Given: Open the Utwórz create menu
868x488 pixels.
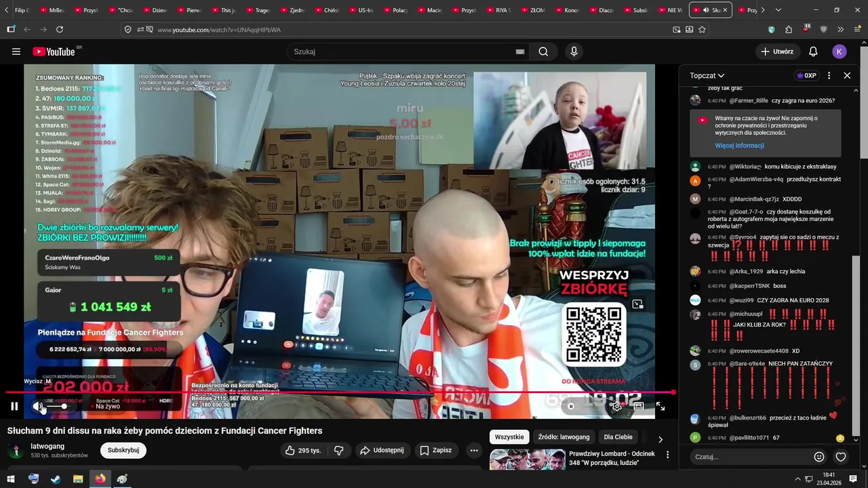Looking at the screenshot, I should click(777, 52).
